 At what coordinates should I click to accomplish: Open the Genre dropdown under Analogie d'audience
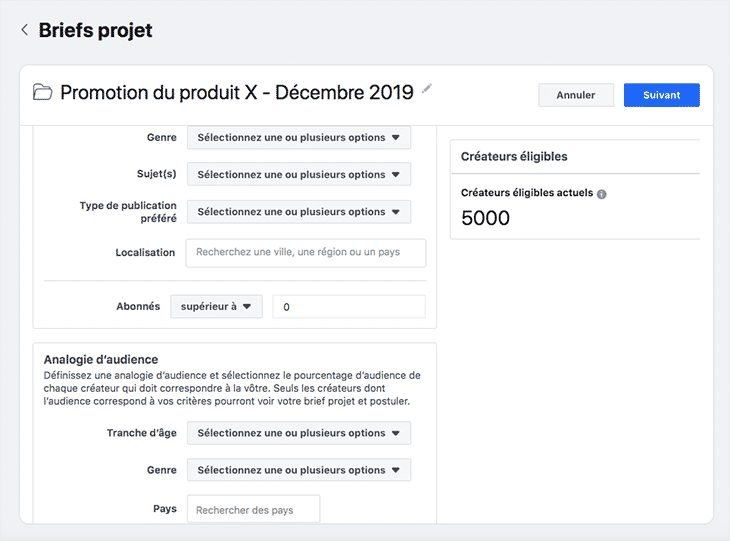tap(298, 470)
